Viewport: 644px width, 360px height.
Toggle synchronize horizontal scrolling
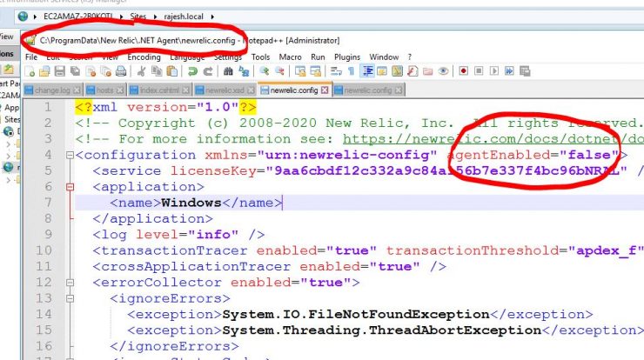click(x=315, y=71)
